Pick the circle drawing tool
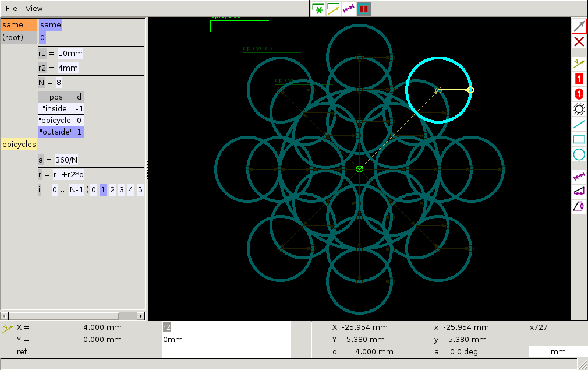Screen dimensions: 588x370 (579, 154)
